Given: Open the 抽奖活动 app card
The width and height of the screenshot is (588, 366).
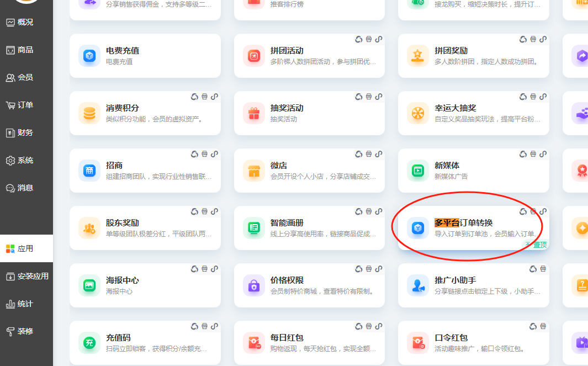Looking at the screenshot, I should [309, 113].
